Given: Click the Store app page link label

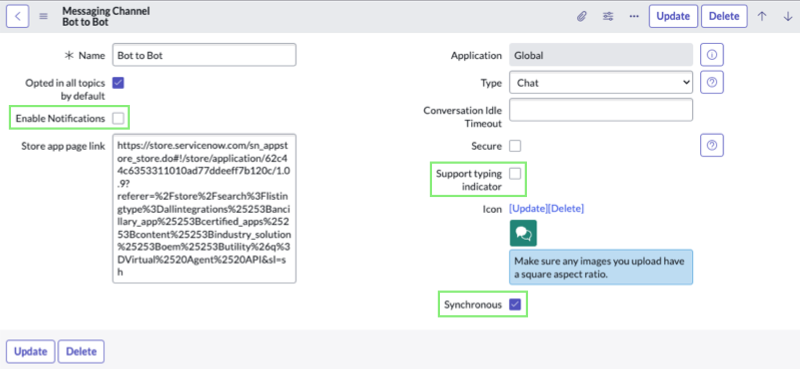Looking at the screenshot, I should pyautogui.click(x=63, y=146).
